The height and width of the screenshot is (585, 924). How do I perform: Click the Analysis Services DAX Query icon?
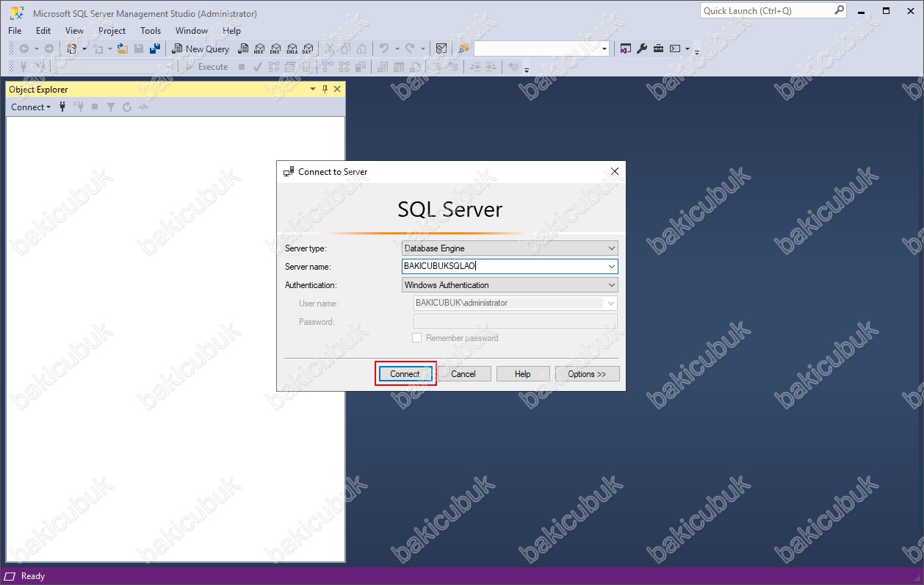pyautogui.click(x=308, y=49)
